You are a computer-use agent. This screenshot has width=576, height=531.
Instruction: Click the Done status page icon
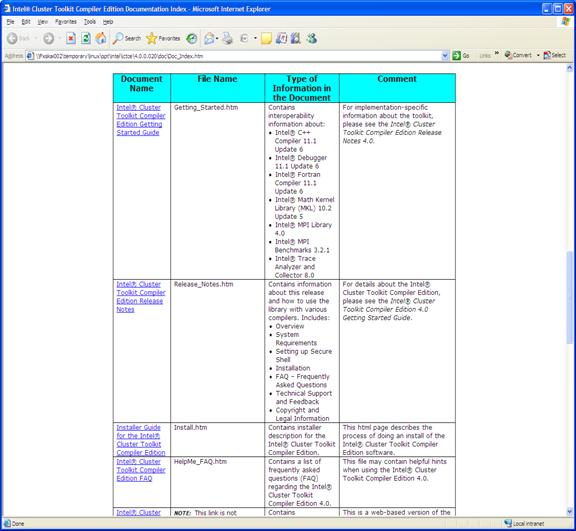click(x=7, y=523)
